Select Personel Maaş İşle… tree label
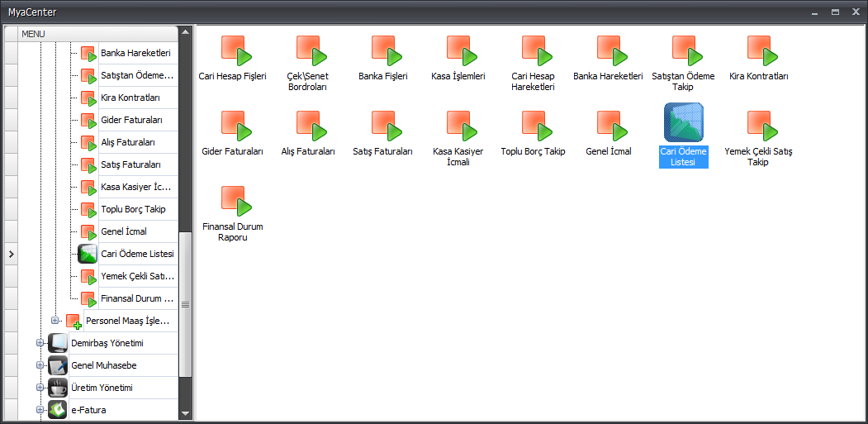 [x=128, y=321]
